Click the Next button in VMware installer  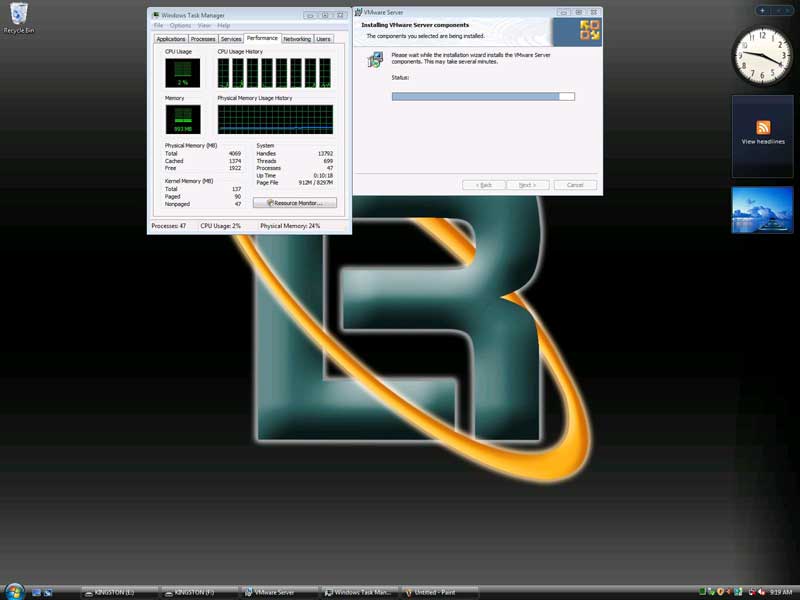pyautogui.click(x=528, y=185)
